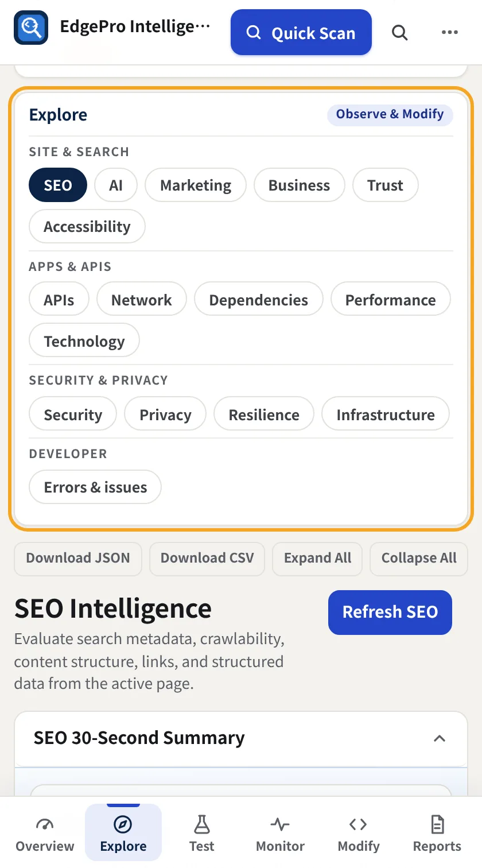Toggle the AI category chip
The image size is (482, 868).
(116, 185)
